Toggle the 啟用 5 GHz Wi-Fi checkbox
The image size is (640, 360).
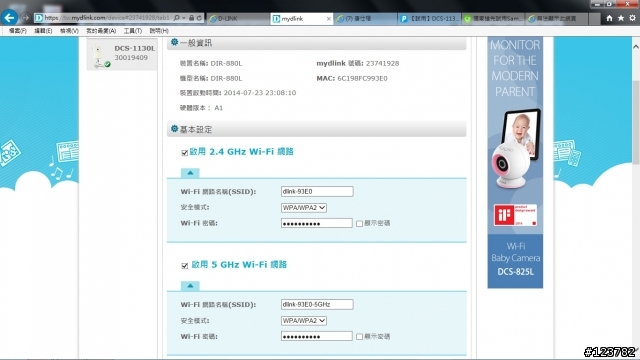click(x=184, y=266)
